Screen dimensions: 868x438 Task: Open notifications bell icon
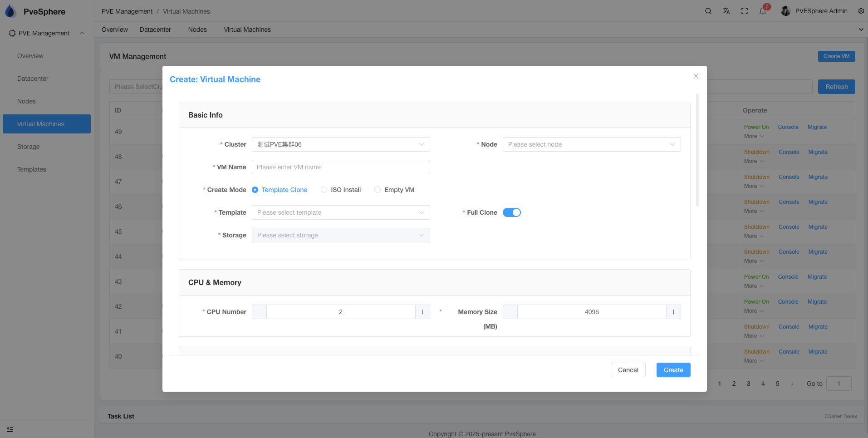tap(763, 11)
